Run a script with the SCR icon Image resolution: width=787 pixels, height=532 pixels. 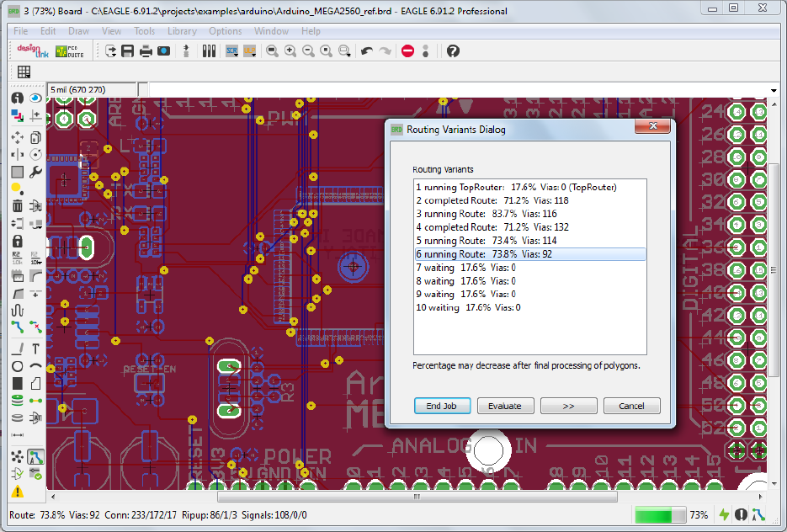coord(231,51)
